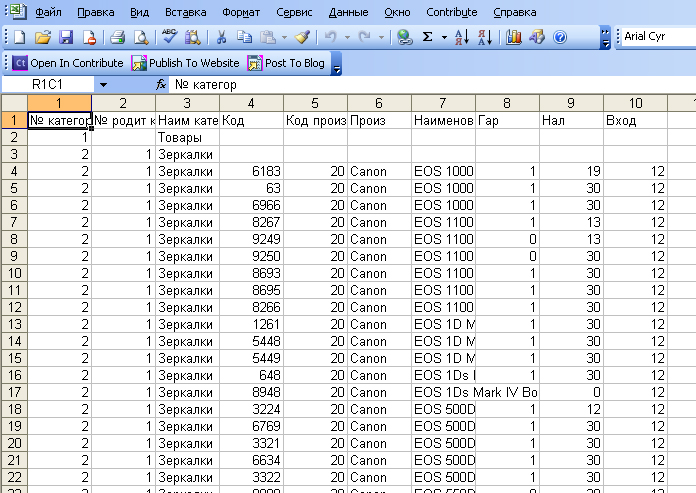Paste with the clipboard icon
The width and height of the screenshot is (696, 493).
[268, 37]
